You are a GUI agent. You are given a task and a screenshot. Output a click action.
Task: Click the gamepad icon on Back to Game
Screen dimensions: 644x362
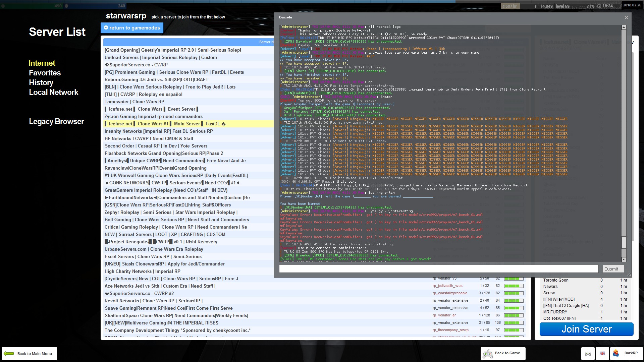point(488,353)
